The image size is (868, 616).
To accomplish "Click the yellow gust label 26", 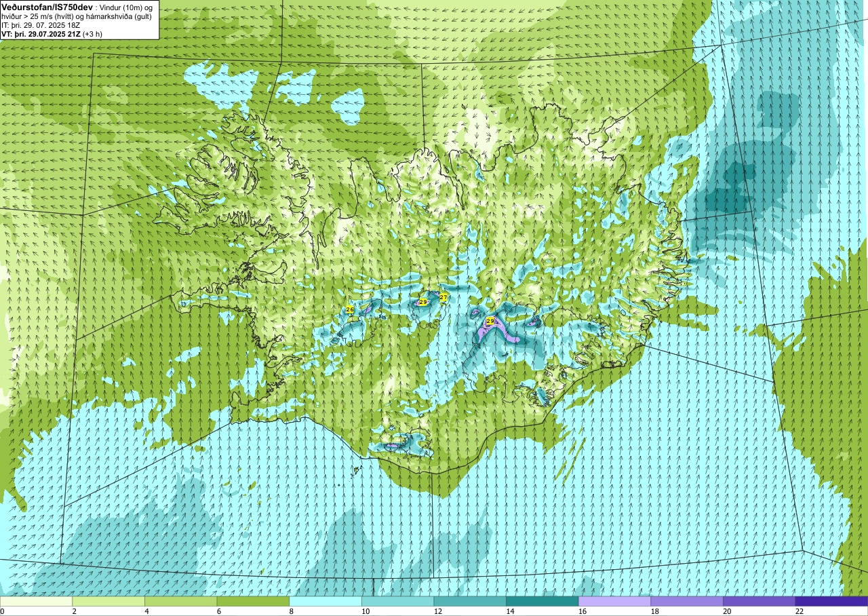I will 350,309.
